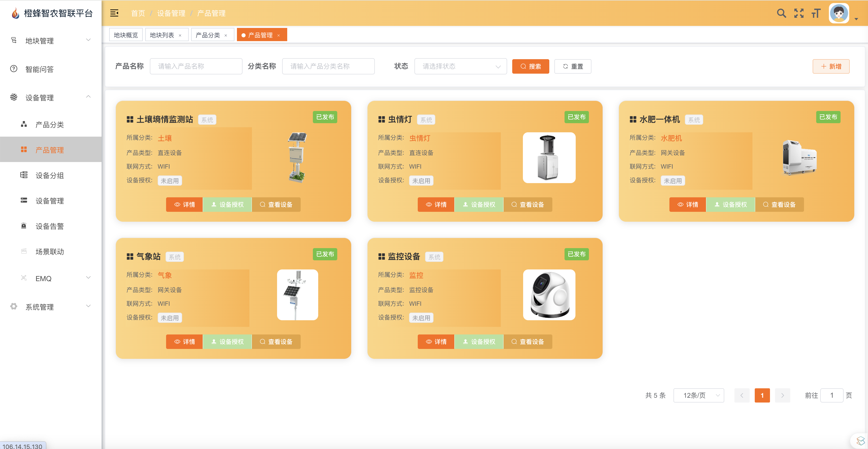Open the font size adjustment icon

click(816, 13)
